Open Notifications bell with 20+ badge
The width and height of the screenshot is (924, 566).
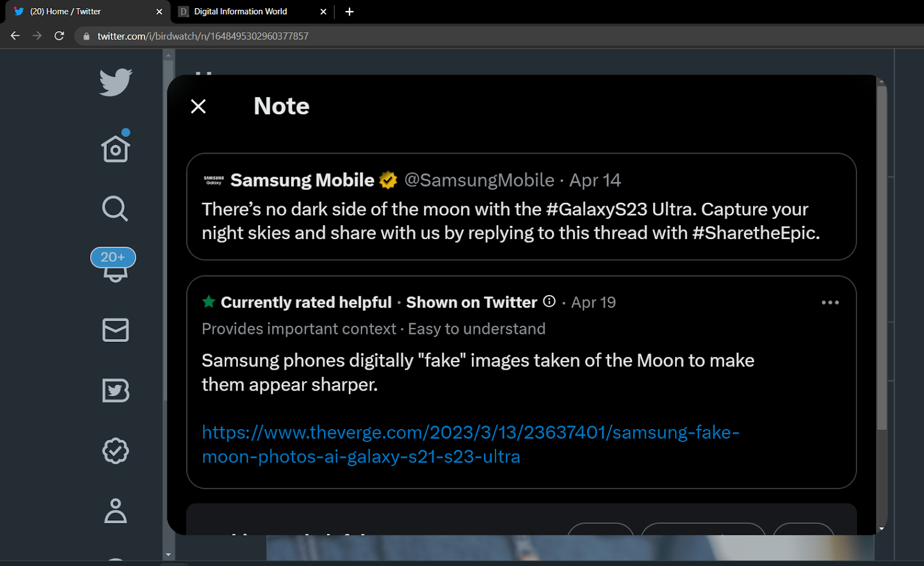coord(114,265)
